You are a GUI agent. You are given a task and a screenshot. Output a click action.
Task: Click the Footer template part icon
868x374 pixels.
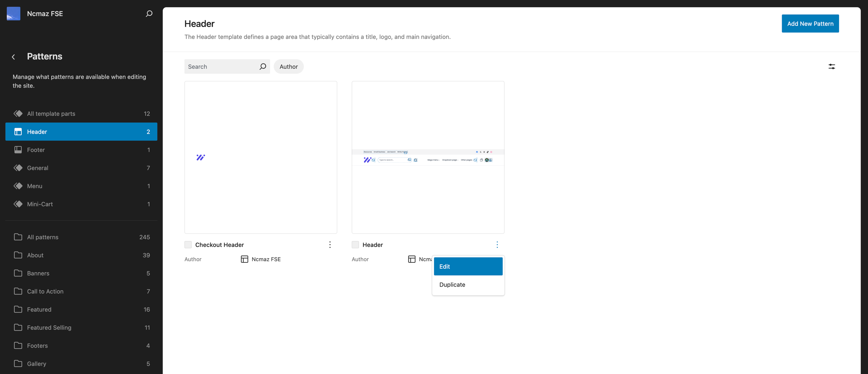pos(18,150)
